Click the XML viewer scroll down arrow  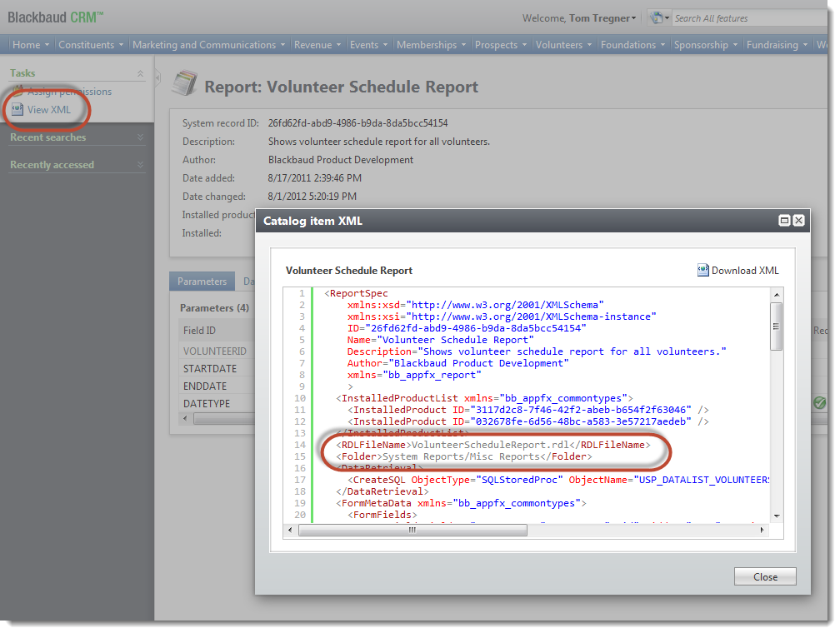tap(777, 516)
